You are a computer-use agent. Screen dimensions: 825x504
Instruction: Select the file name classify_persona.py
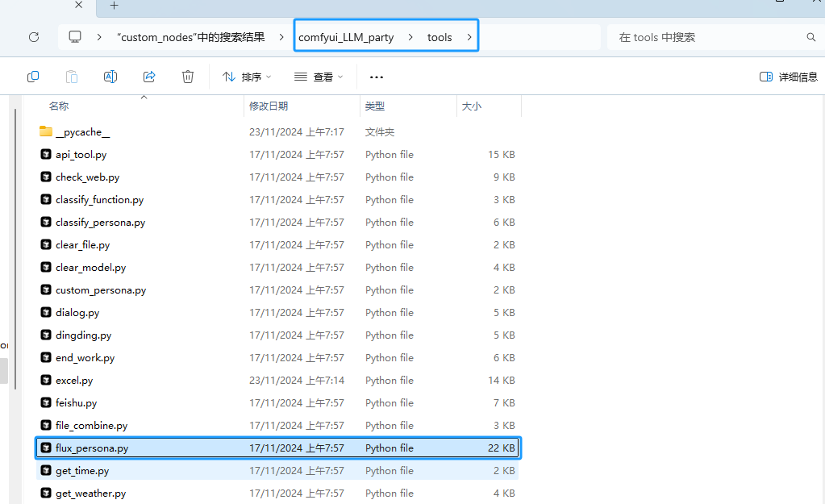[101, 223]
